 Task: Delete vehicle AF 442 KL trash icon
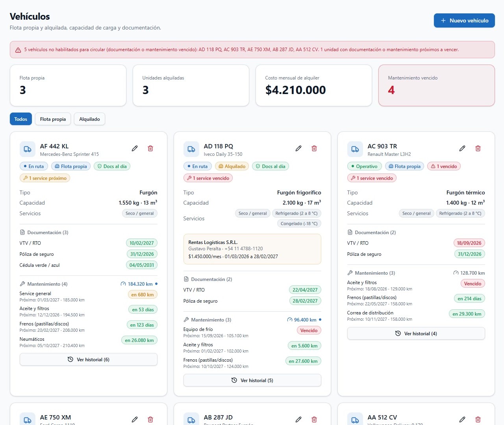pos(150,148)
